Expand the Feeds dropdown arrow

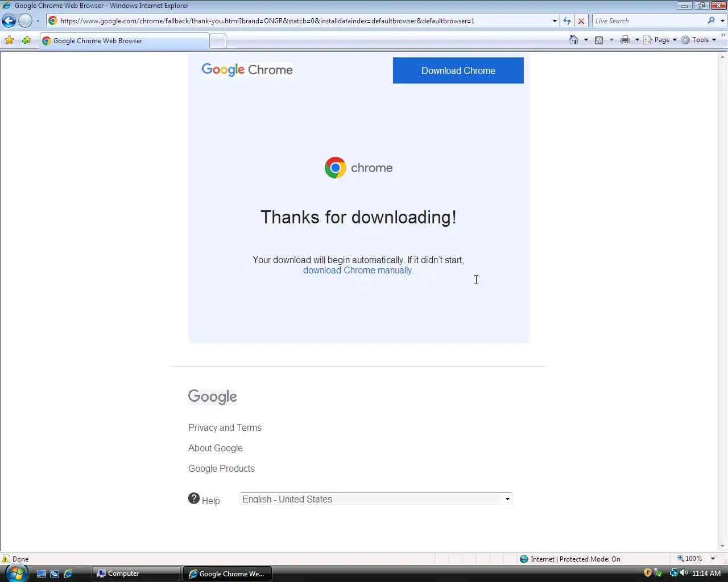pyautogui.click(x=611, y=40)
